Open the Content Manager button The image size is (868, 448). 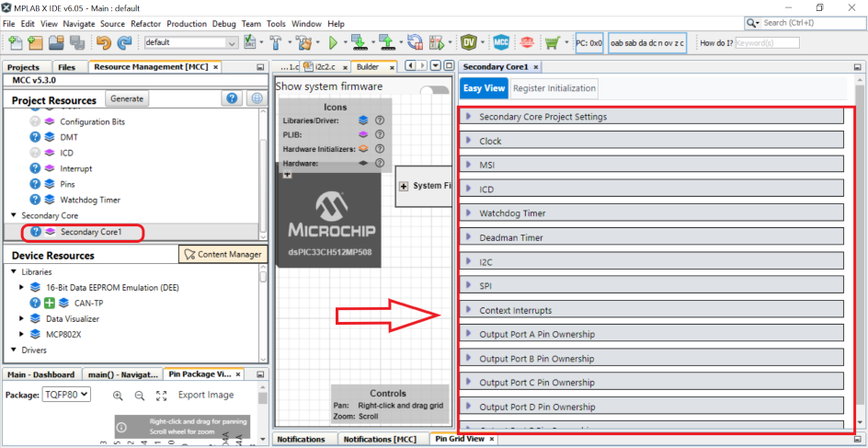coord(223,255)
